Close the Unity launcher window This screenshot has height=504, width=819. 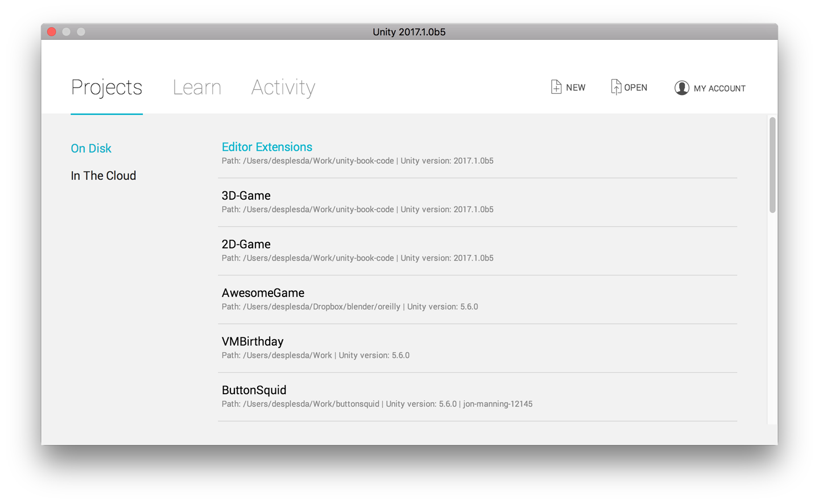pyautogui.click(x=52, y=32)
